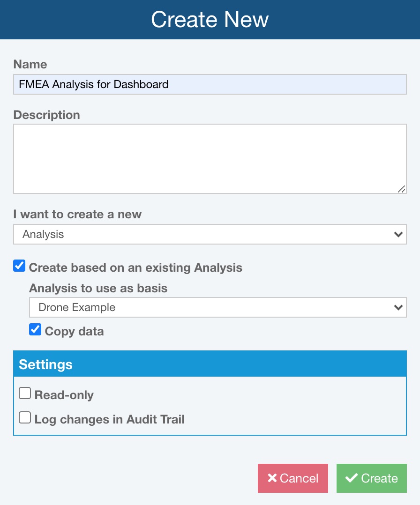The height and width of the screenshot is (505, 420).
Task: Click the checkmark icon on Create button
Action: (x=352, y=478)
